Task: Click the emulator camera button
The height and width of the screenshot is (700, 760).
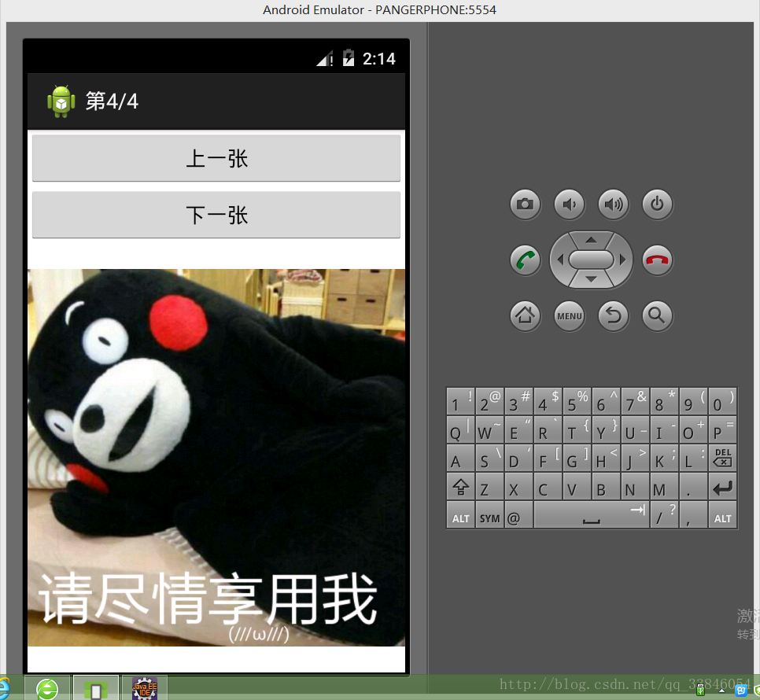Action: tap(525, 204)
